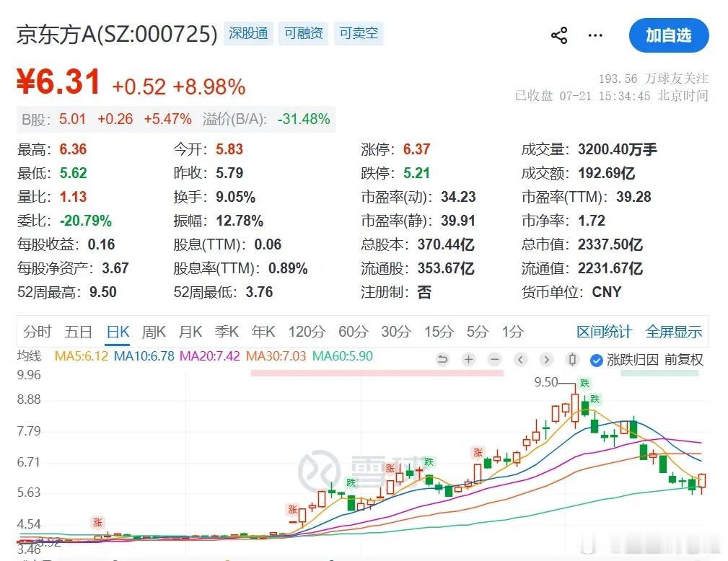Viewport: 728px width, 561px height.
Task: Zoom out chart with minus icon
Action: 495,359
